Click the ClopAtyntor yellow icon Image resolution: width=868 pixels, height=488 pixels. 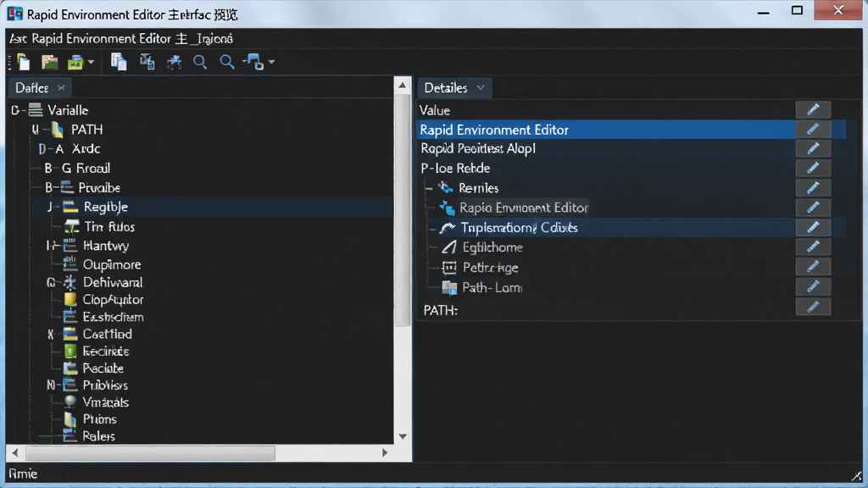click(x=70, y=299)
